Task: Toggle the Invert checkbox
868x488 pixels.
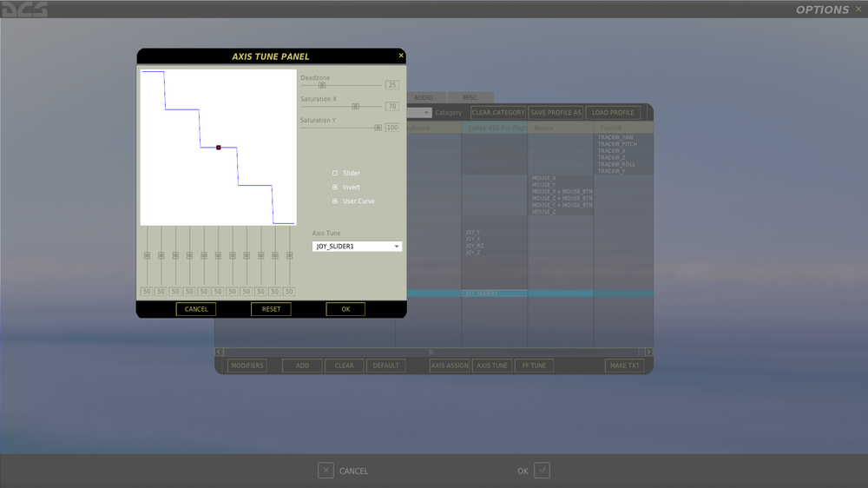Action: click(335, 188)
